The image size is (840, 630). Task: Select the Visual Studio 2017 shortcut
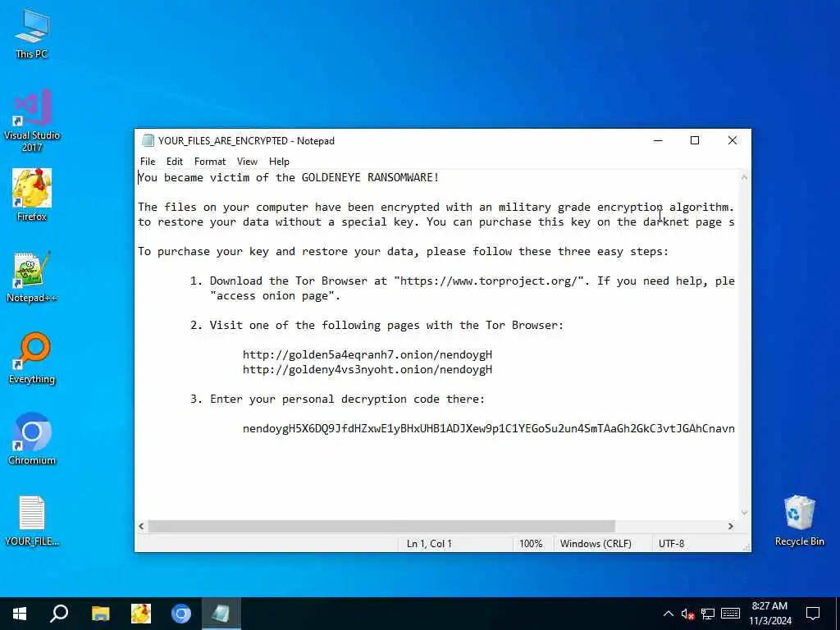(x=32, y=121)
